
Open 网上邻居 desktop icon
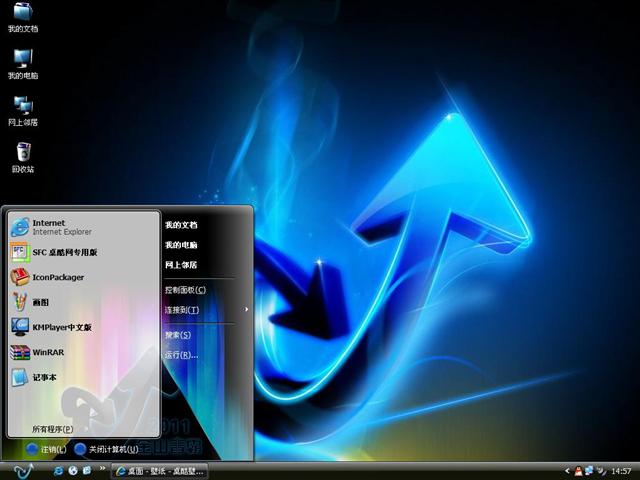pos(23,111)
